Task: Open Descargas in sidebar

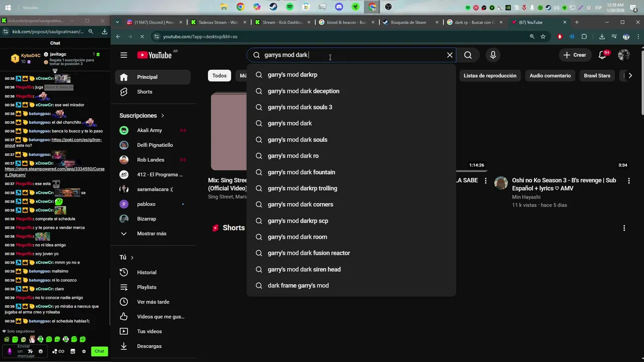Action: (153, 346)
